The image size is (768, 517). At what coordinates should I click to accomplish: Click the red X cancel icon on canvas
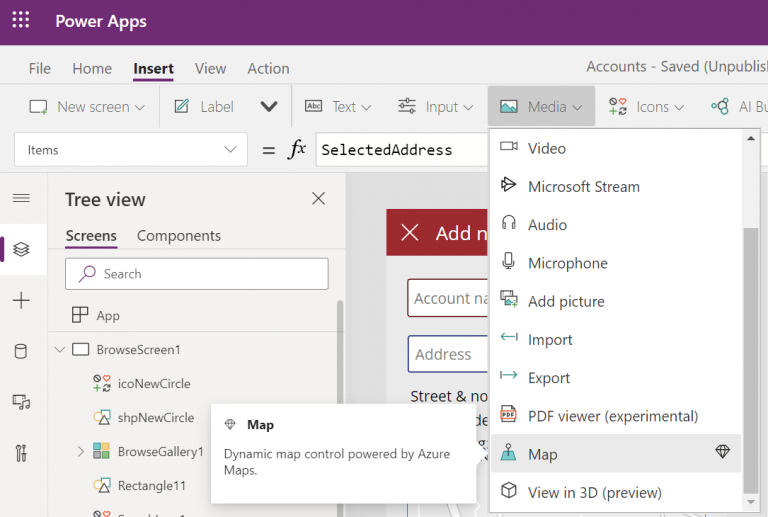tap(409, 233)
